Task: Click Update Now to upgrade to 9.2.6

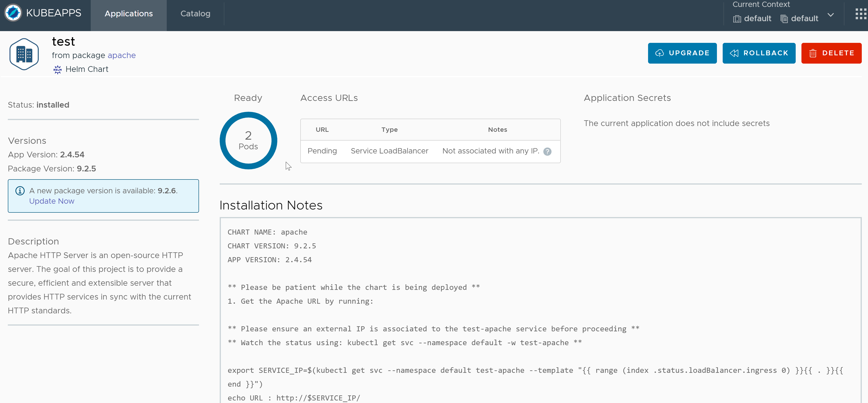Action: 52,201
